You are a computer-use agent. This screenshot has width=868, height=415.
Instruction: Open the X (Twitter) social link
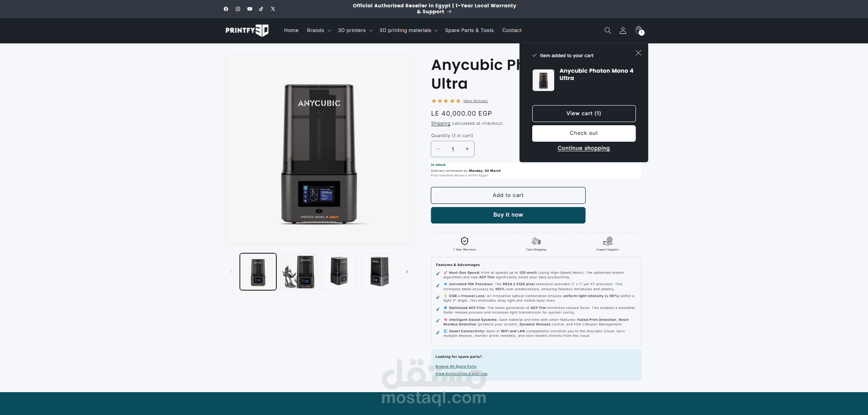pos(273,9)
